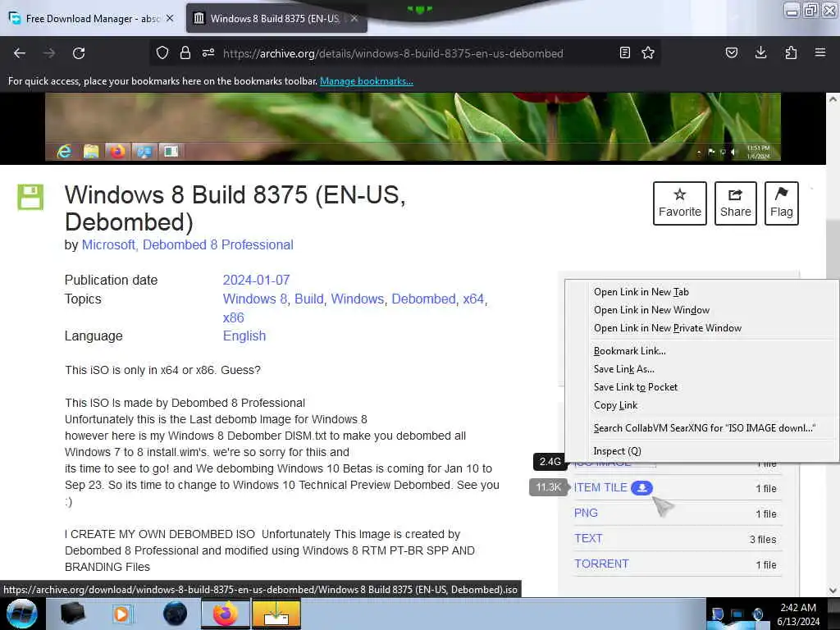Open the Firefox application menu
The width and height of the screenshot is (840, 630).
[820, 52]
